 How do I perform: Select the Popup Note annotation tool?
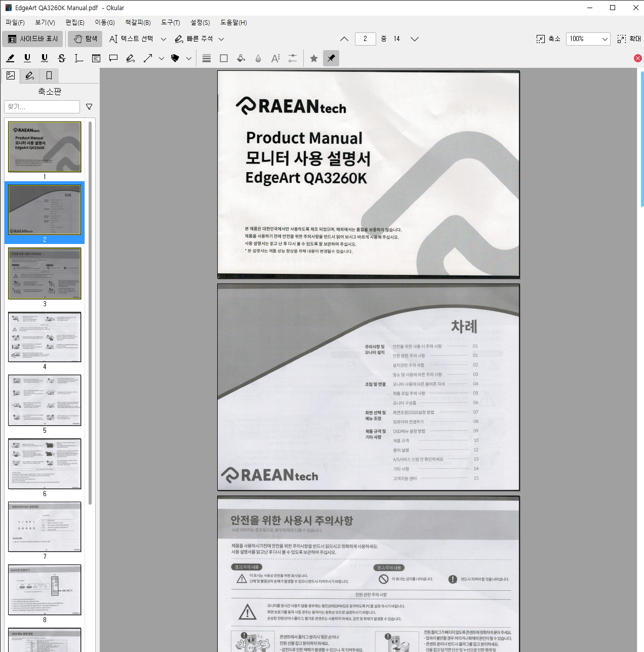click(x=113, y=58)
